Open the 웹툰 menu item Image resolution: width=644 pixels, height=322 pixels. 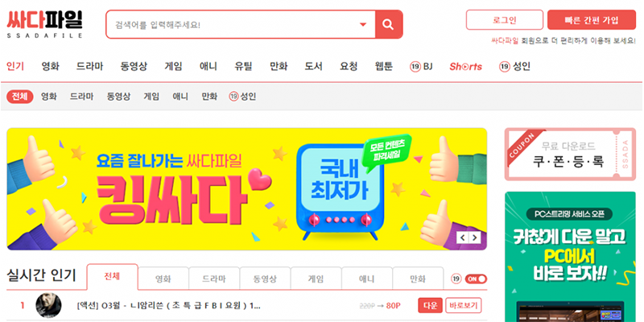(x=384, y=67)
